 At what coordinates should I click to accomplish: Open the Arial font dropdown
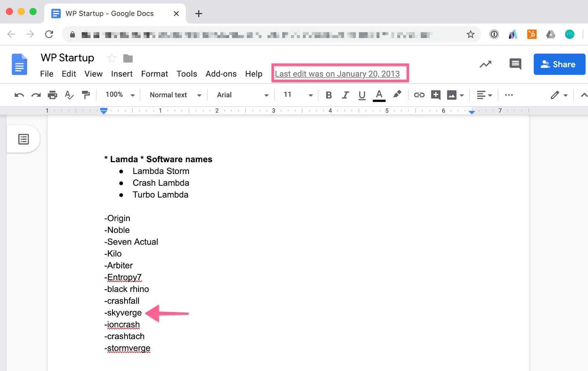(x=243, y=95)
